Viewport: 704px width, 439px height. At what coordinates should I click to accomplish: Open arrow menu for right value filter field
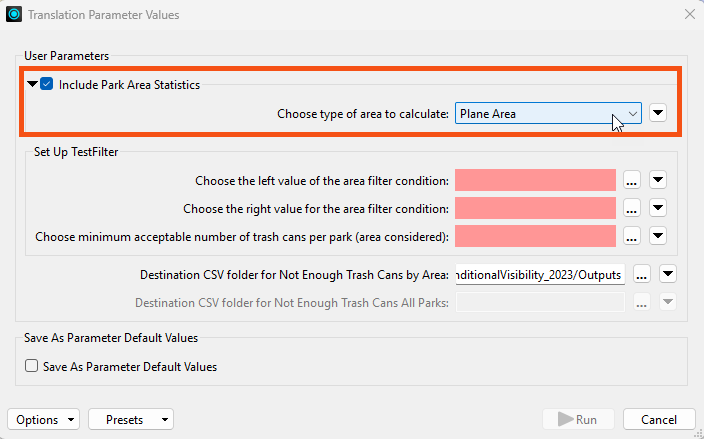pos(658,208)
